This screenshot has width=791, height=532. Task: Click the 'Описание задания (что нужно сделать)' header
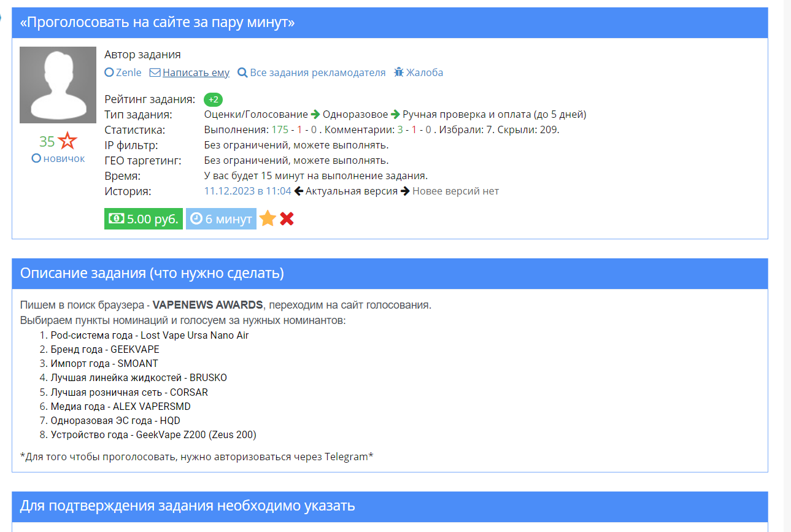click(152, 274)
